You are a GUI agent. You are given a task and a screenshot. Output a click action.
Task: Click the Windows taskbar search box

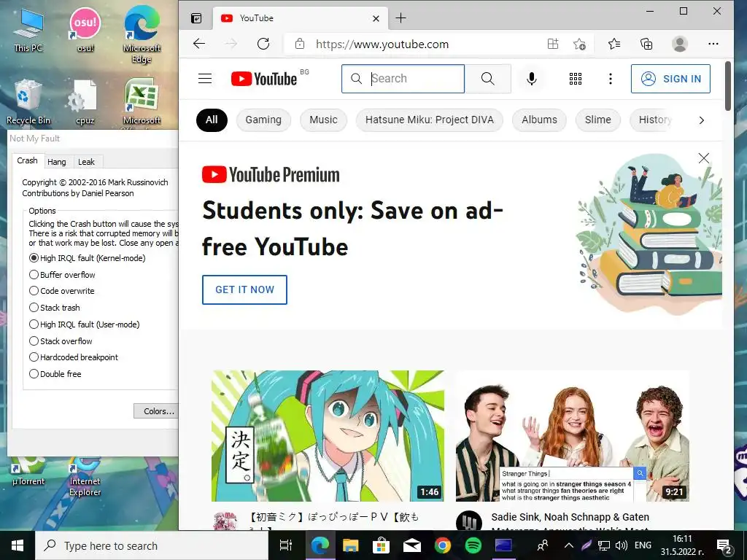pyautogui.click(x=152, y=545)
